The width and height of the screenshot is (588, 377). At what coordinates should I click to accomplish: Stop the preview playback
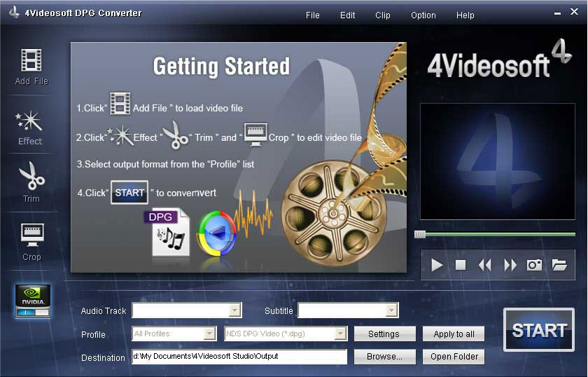coord(461,265)
